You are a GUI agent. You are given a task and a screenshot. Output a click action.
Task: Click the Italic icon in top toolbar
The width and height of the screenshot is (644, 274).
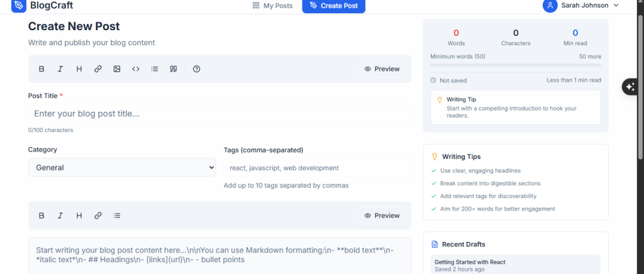(x=60, y=69)
